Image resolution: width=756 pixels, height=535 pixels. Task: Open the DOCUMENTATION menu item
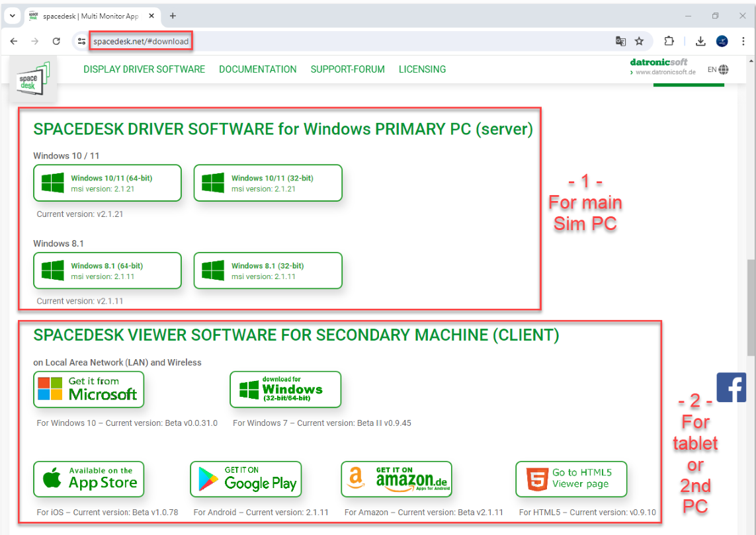[257, 69]
